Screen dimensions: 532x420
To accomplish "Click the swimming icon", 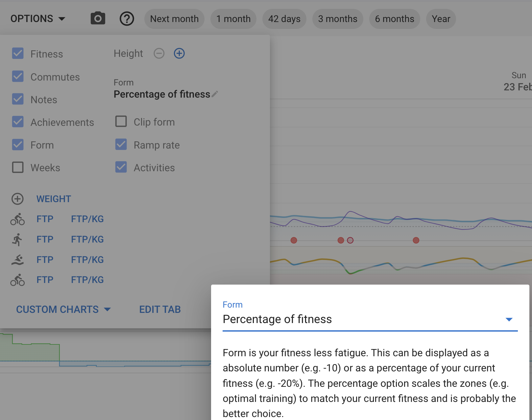I will [17, 260].
